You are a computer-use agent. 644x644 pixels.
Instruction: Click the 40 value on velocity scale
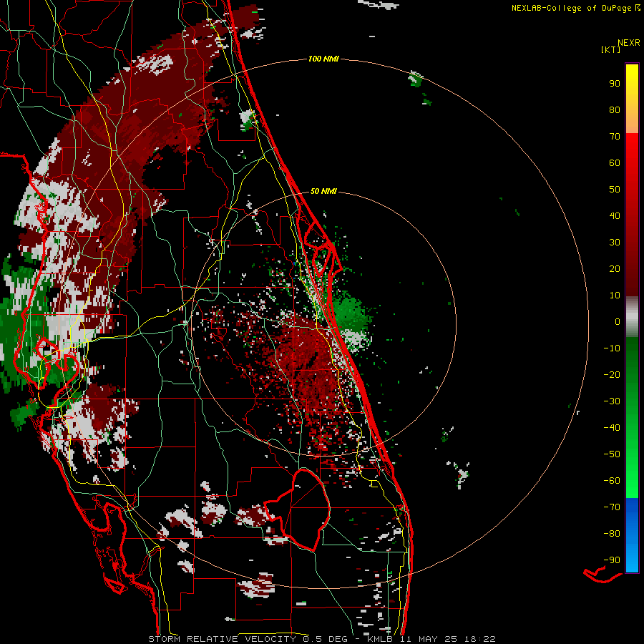[615, 216]
